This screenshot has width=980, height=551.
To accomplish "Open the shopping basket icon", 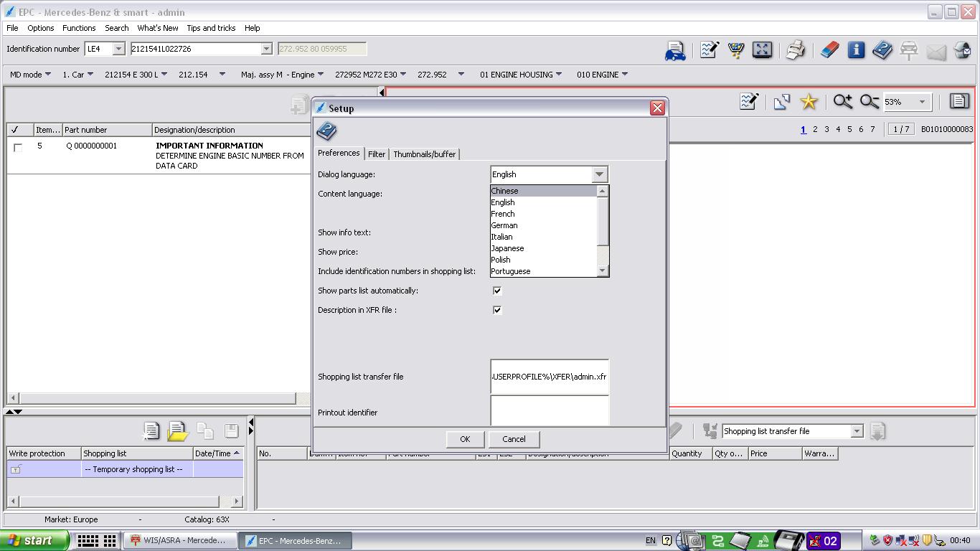I will click(x=735, y=50).
